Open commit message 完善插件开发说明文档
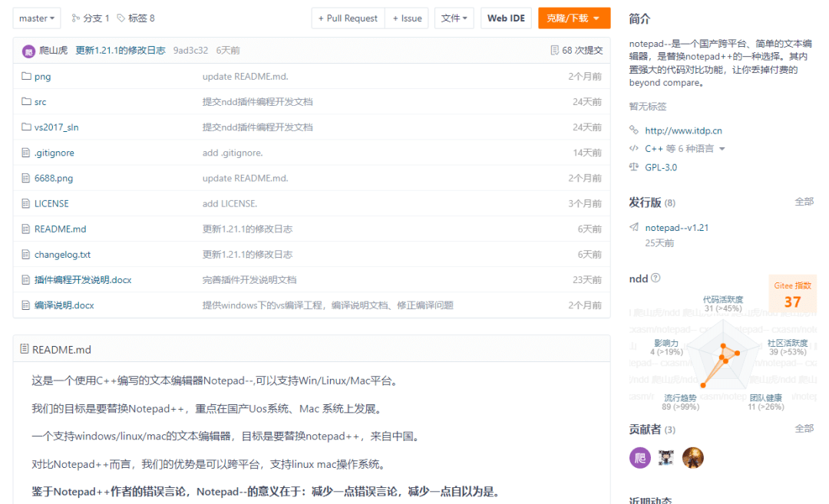This screenshot has width=829, height=504. pos(249,280)
